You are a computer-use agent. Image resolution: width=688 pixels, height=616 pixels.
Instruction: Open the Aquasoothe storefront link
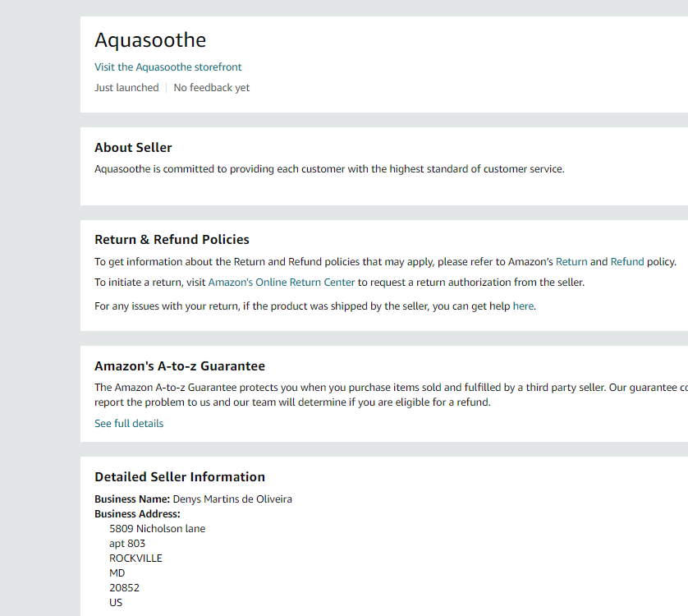[x=168, y=67]
